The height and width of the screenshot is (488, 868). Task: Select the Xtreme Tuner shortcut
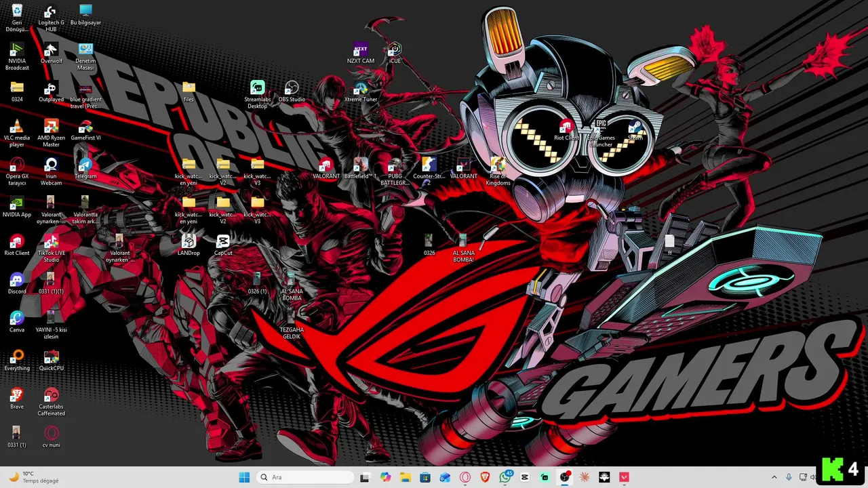click(x=361, y=91)
